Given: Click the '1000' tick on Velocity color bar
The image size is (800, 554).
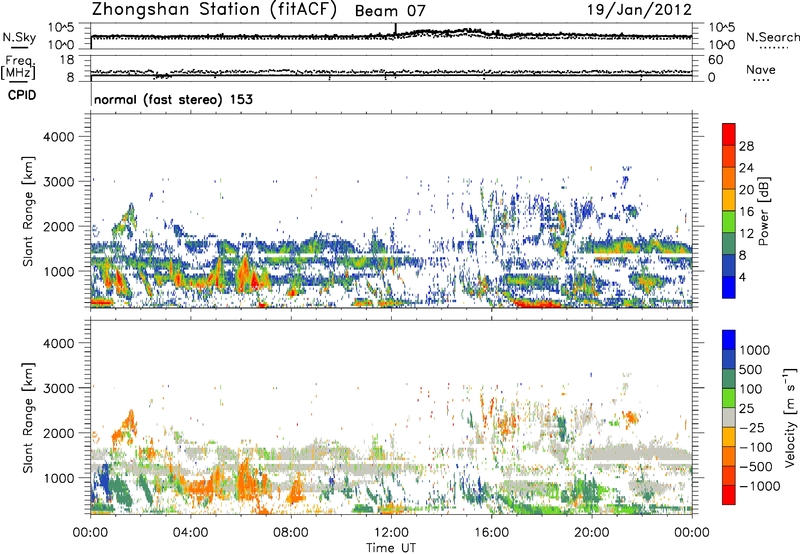Looking at the screenshot, I should (x=755, y=350).
